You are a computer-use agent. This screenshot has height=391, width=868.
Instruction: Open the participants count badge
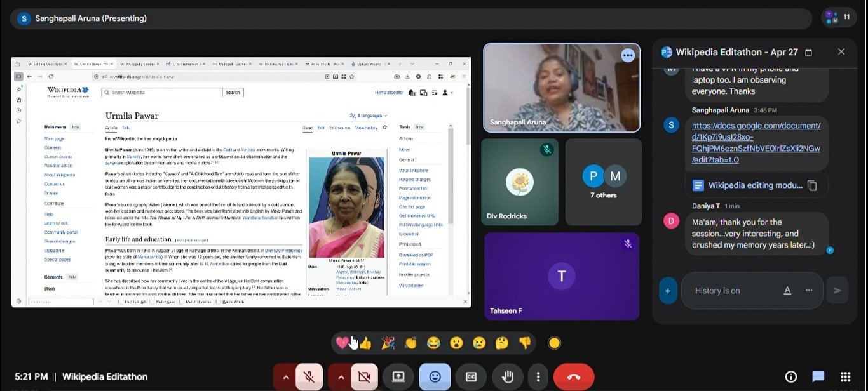(x=839, y=17)
